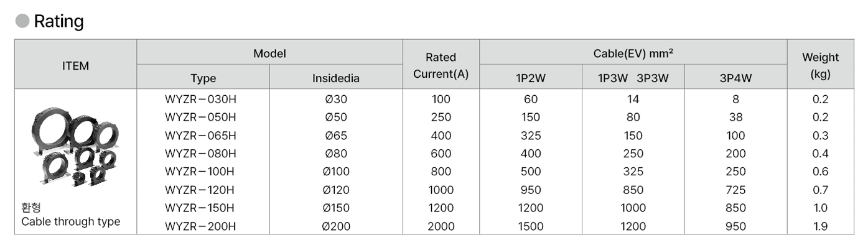Select the WYZR-200H model entry
Image resolution: width=868 pixels, height=250 pixels.
[200, 226]
